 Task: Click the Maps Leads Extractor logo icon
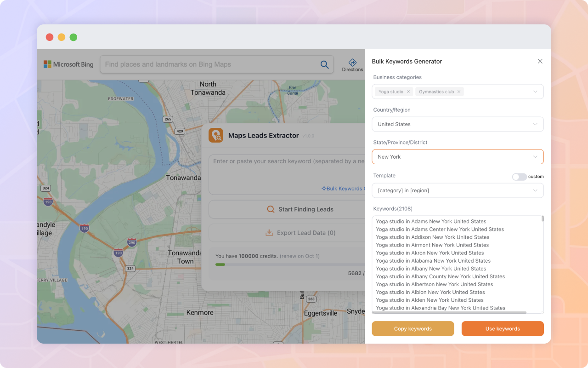coord(216,135)
